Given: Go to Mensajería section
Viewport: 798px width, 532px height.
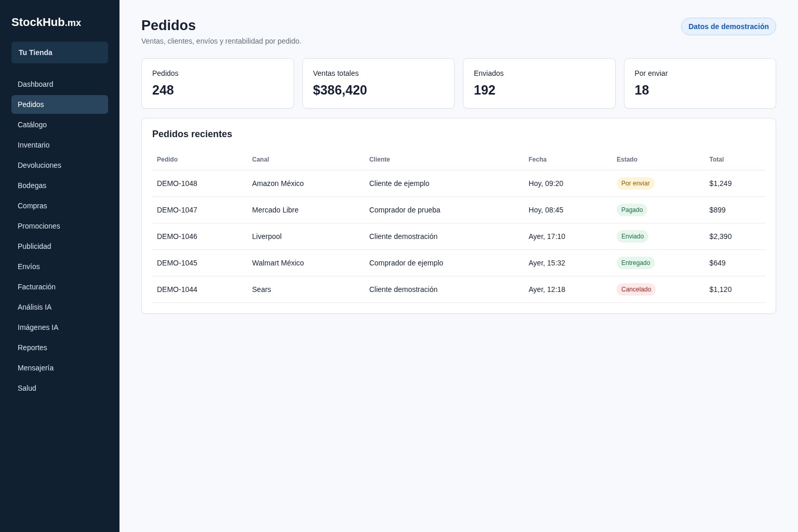Looking at the screenshot, I should 60,368.
